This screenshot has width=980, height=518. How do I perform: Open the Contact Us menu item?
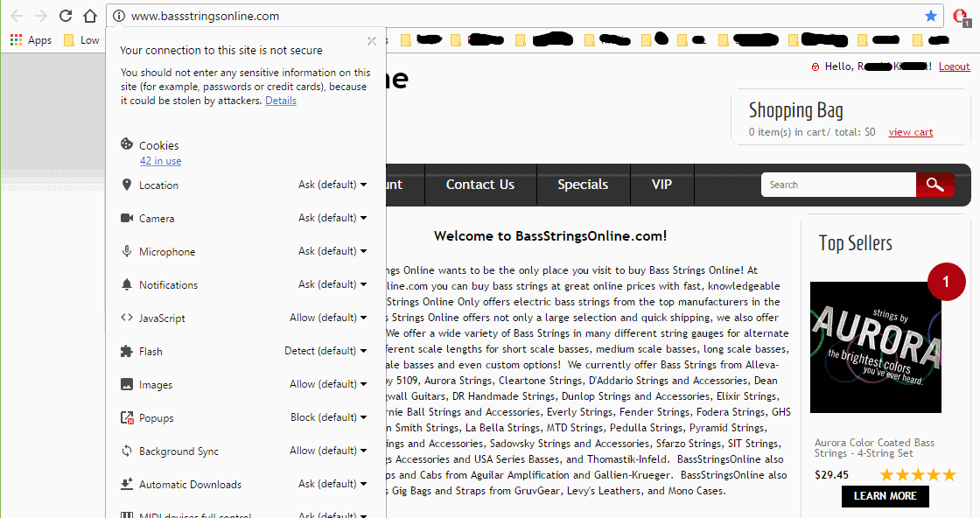coord(480,185)
